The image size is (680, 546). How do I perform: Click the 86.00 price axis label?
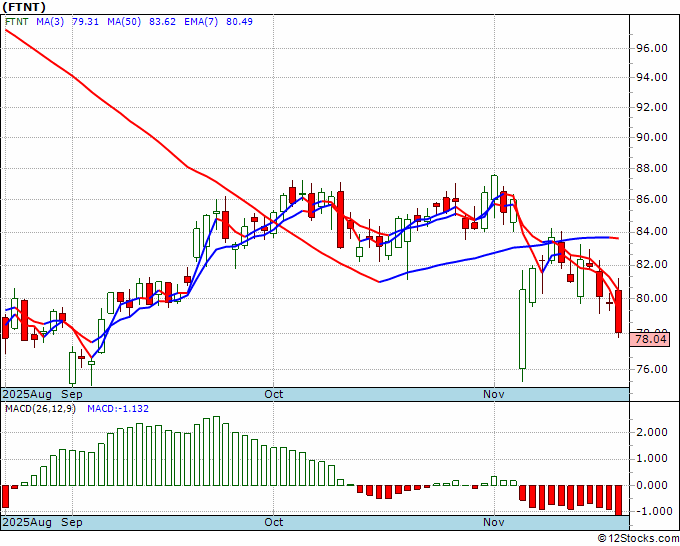652,199
